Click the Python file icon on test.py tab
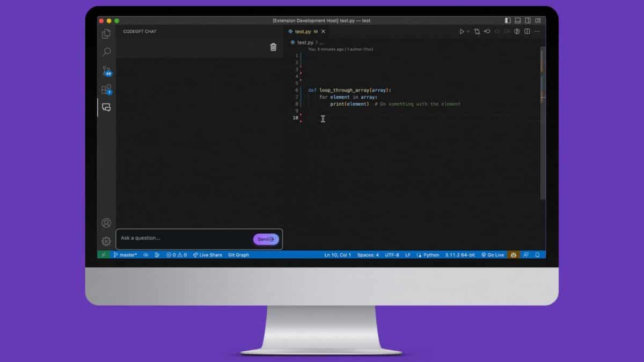This screenshot has width=644, height=362. tap(291, 32)
